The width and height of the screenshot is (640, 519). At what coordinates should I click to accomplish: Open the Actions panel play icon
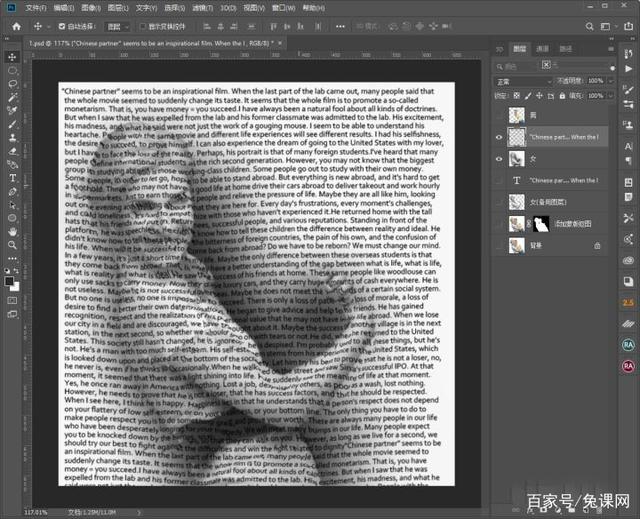point(628,69)
